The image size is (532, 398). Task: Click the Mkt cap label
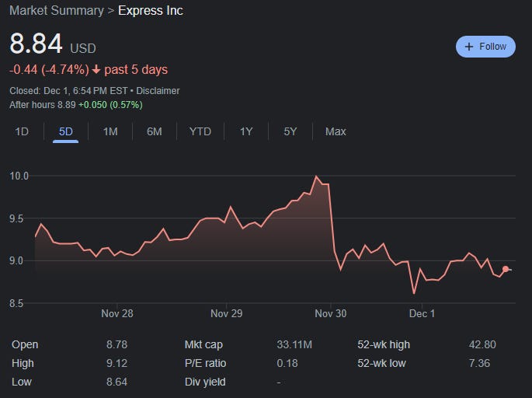(203, 344)
